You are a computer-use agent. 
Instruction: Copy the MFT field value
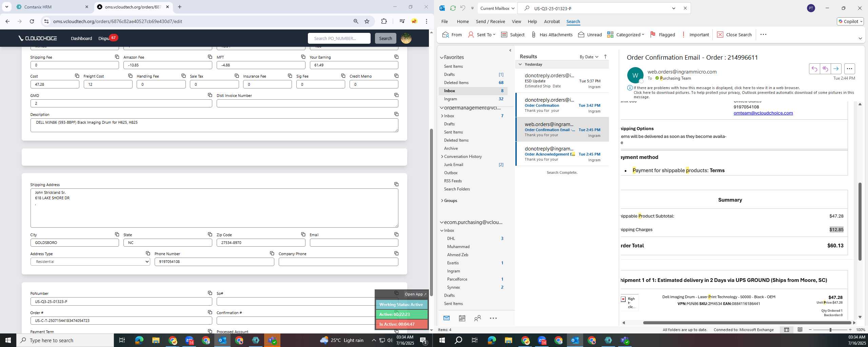click(303, 57)
